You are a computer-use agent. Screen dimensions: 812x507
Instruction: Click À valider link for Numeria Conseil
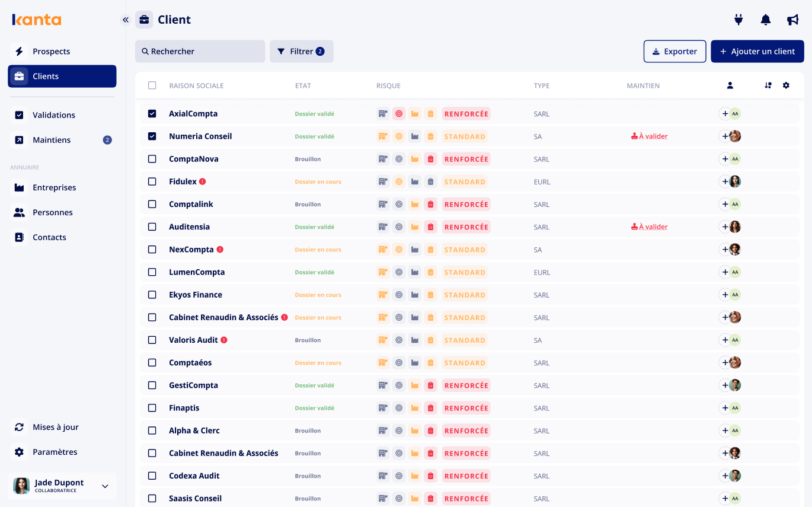click(650, 136)
